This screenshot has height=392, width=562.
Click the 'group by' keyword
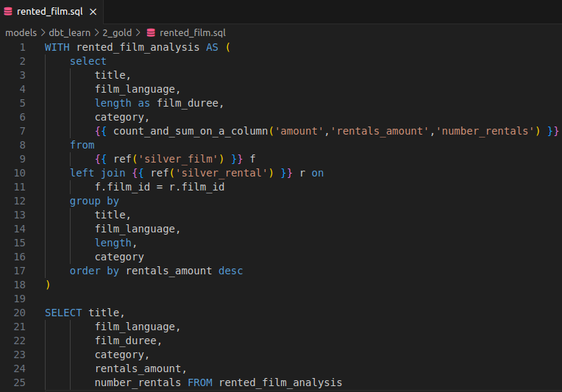94,201
